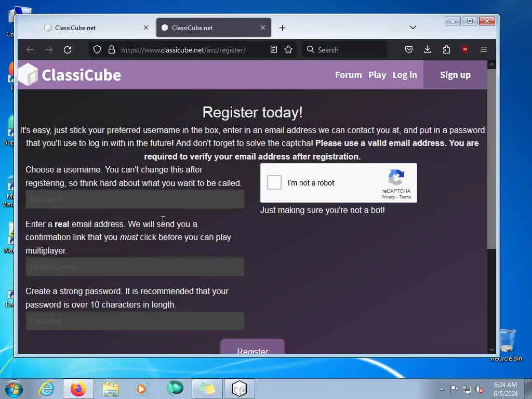Open the shield tracking protection icon
532x399 pixels.
click(x=97, y=49)
